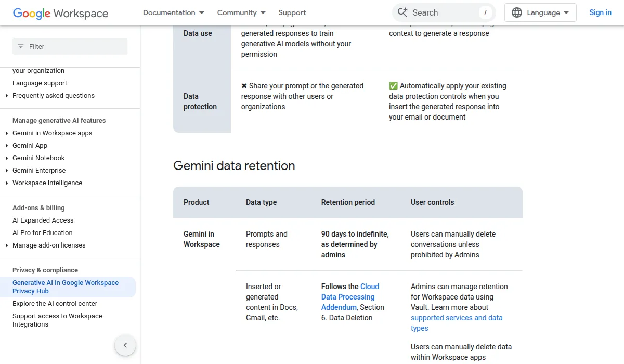The image size is (624, 364).
Task: Open Workspace Intelligence sidebar item
Action: [47, 183]
